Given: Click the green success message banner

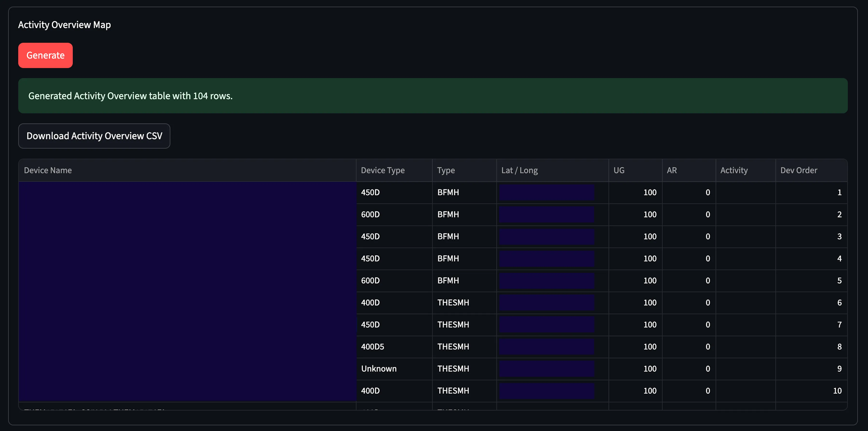Looking at the screenshot, I should click(433, 96).
